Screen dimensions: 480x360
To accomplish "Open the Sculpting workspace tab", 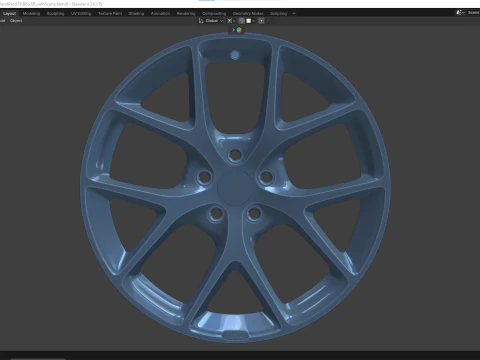I will (55, 13).
